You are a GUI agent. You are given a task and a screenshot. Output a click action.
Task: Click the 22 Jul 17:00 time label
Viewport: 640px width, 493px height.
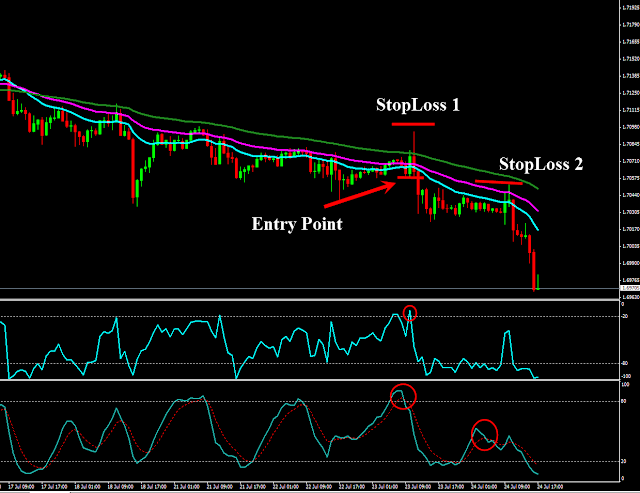click(352, 487)
